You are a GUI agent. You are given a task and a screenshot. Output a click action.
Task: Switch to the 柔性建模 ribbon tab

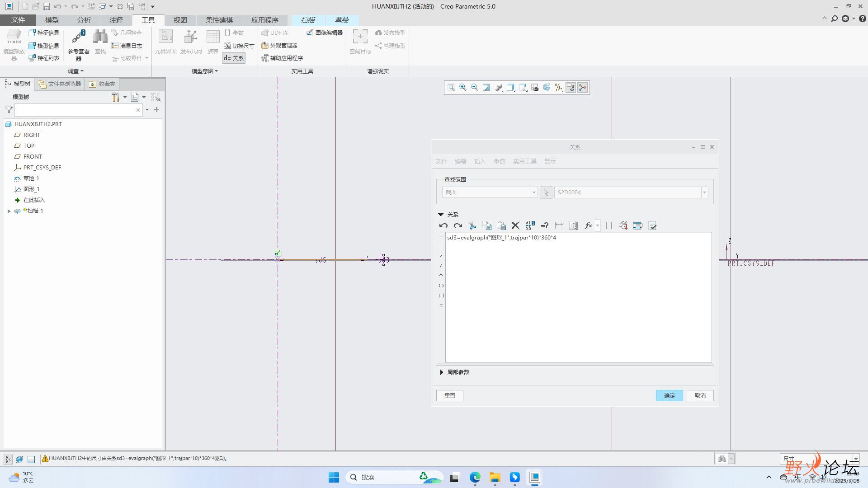(x=219, y=20)
